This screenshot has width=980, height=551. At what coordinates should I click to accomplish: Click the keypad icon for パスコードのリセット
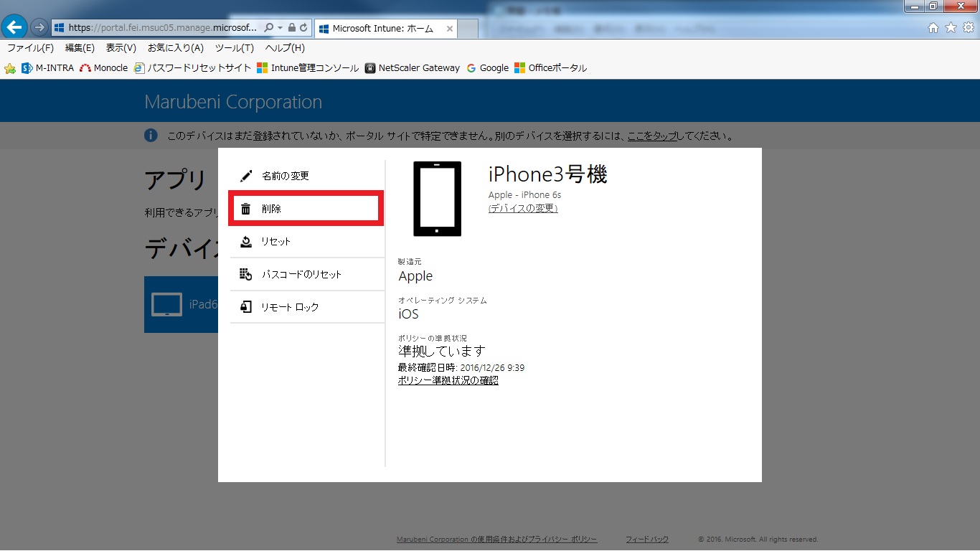click(x=246, y=274)
